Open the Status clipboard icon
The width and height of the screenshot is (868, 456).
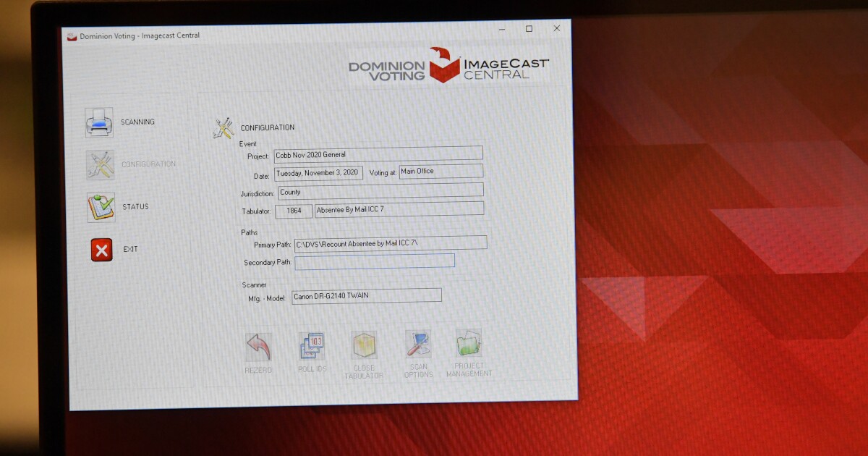[x=101, y=207]
